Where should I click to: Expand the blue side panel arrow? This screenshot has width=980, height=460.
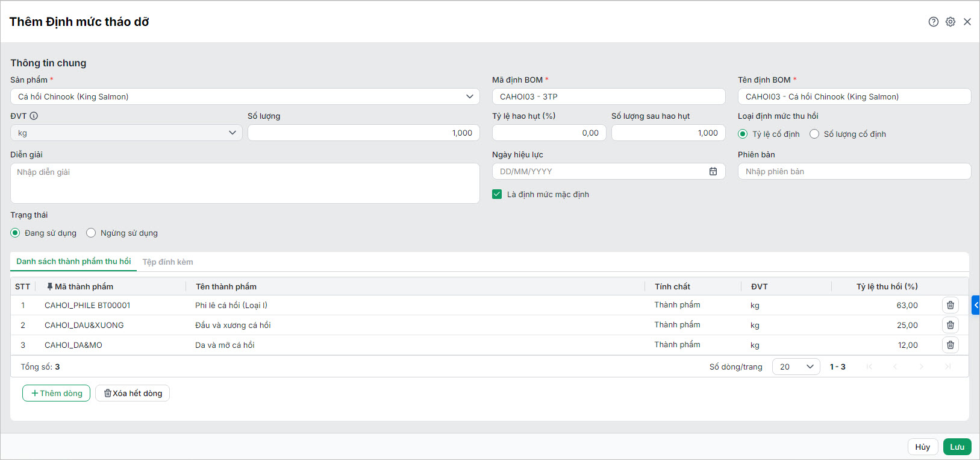click(x=976, y=305)
